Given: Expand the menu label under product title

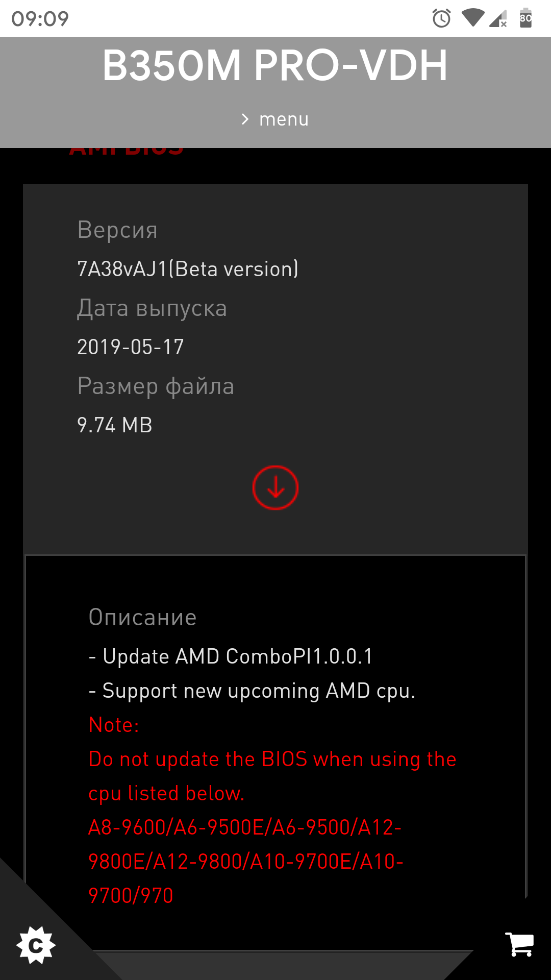Looking at the screenshot, I should pos(284,119).
